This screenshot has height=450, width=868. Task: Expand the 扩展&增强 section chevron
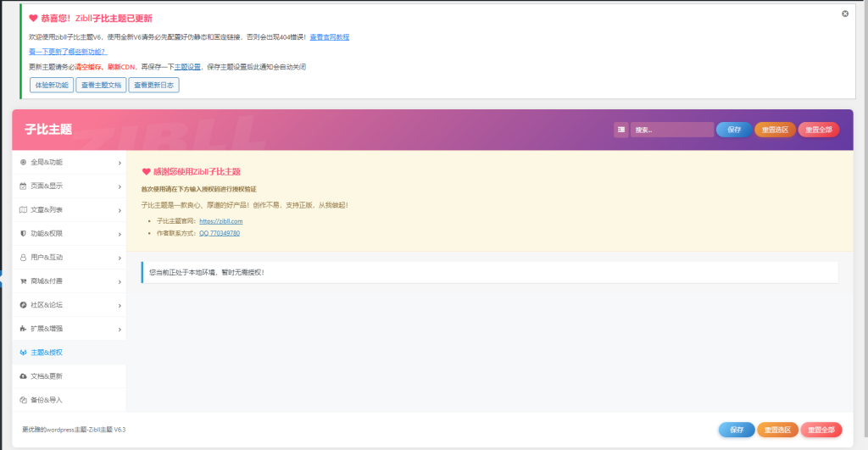tap(119, 328)
